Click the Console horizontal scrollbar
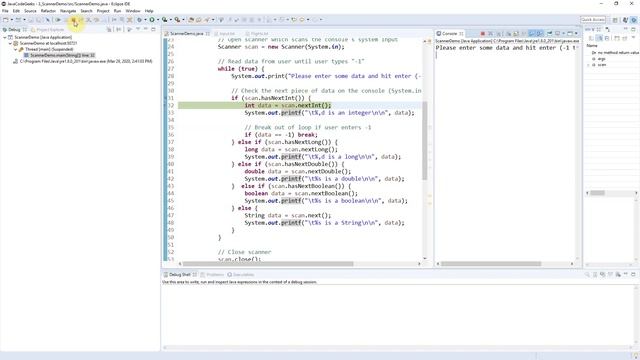The width and height of the screenshot is (640, 360). 491,264
